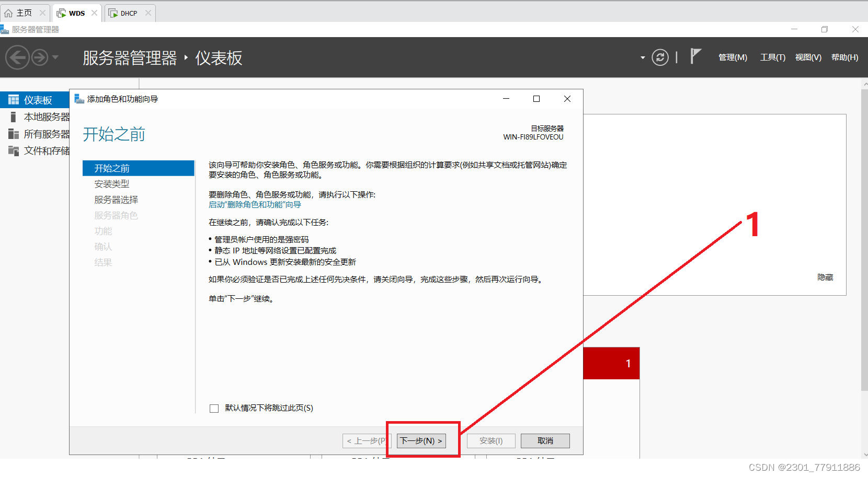Click the forward navigation arrow in Server Manager
The height and width of the screenshot is (477, 868).
pos(40,57)
